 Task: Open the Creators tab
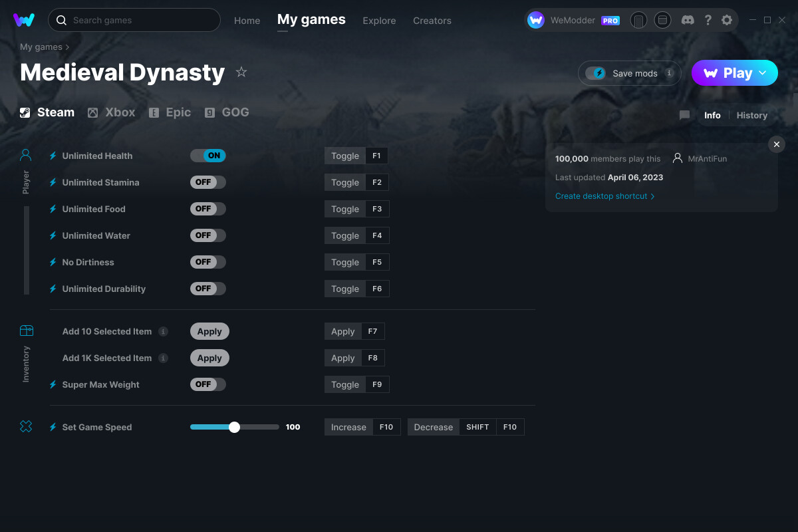point(432,21)
